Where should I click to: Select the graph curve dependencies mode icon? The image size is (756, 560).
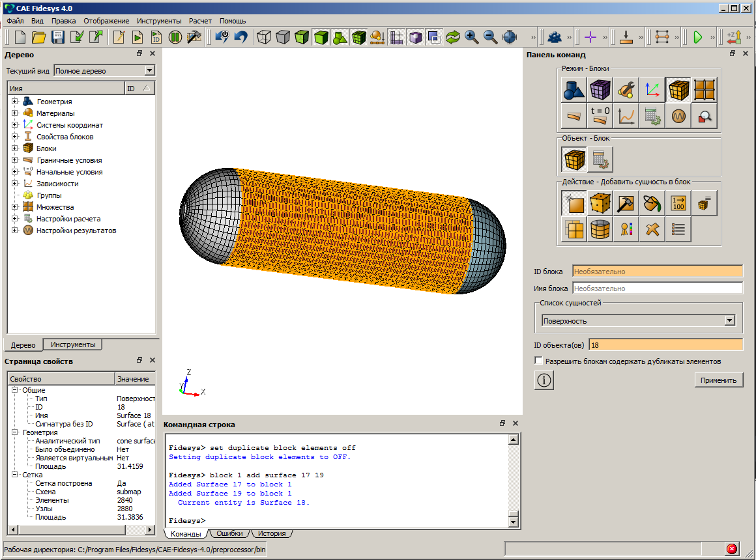pyautogui.click(x=626, y=116)
